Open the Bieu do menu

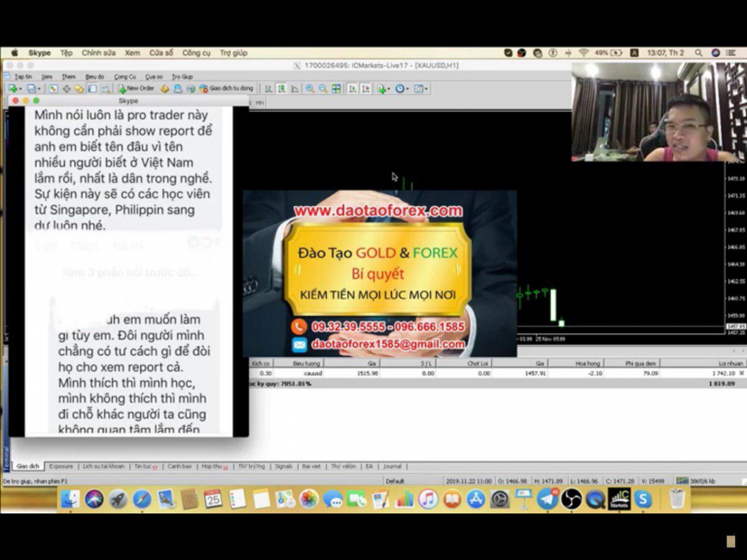95,77
